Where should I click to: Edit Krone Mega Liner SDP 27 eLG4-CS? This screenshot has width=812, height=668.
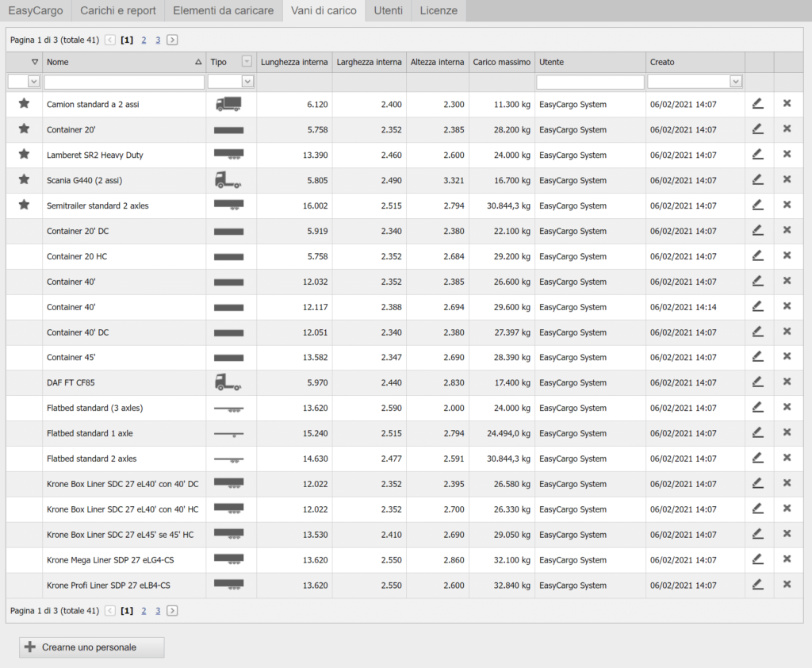757,559
